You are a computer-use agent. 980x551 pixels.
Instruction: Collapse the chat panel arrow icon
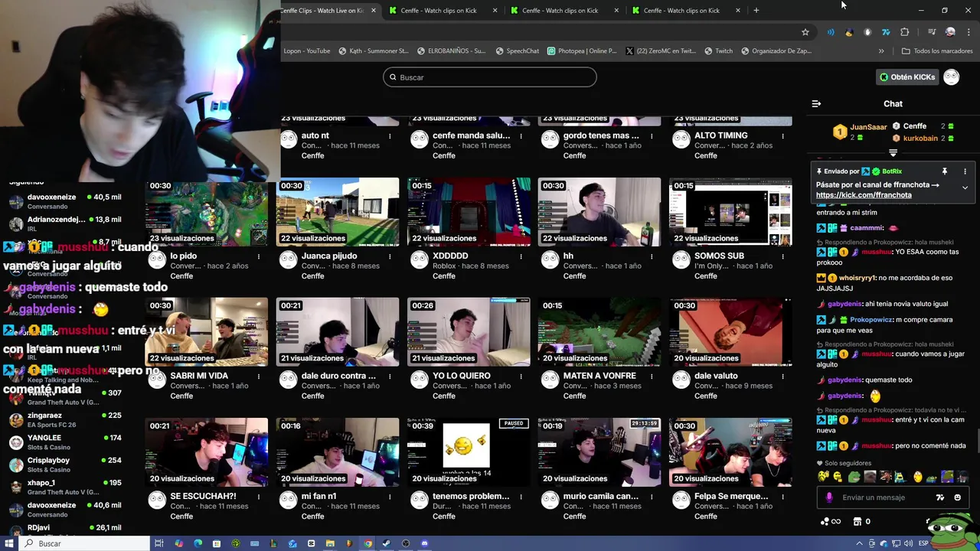(816, 103)
